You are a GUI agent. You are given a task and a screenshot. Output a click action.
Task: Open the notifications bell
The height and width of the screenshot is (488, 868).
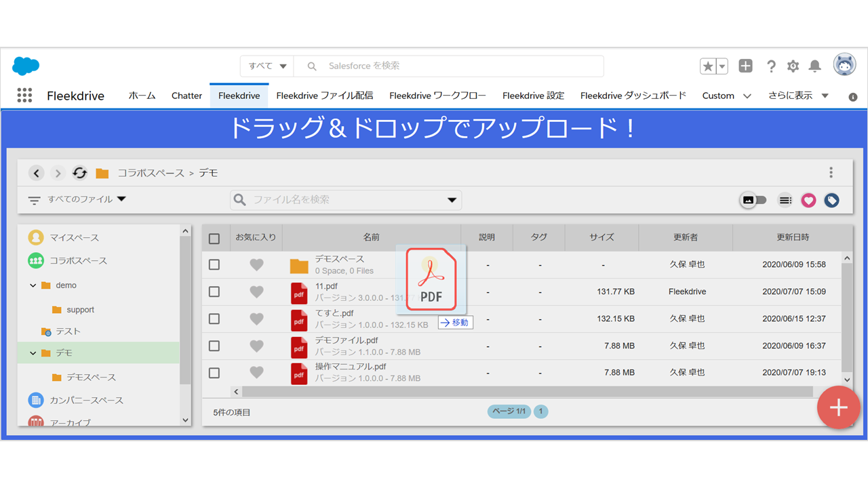point(815,66)
